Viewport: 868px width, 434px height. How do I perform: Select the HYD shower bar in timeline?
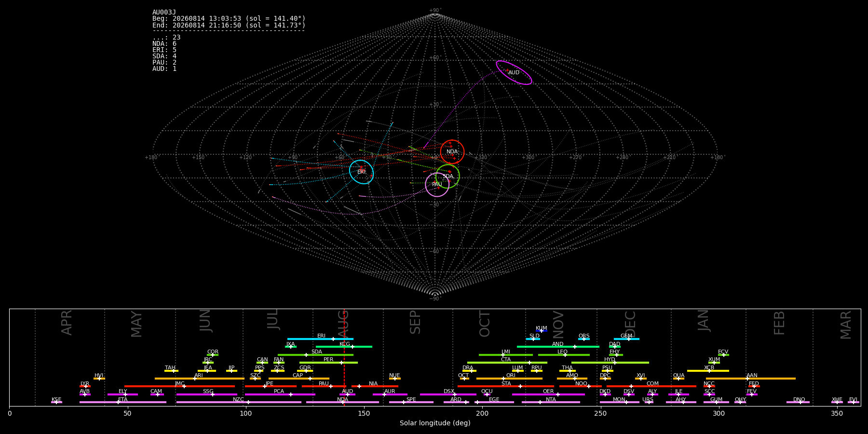(610, 363)
